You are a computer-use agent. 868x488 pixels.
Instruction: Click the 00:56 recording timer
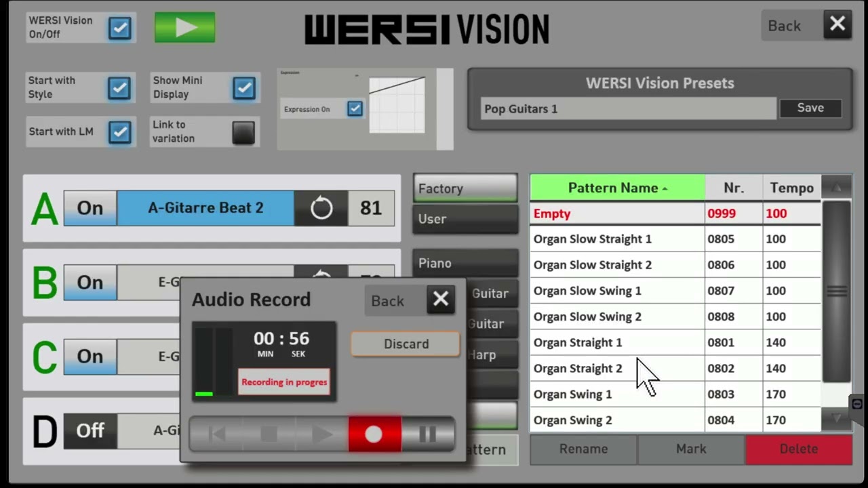point(281,339)
